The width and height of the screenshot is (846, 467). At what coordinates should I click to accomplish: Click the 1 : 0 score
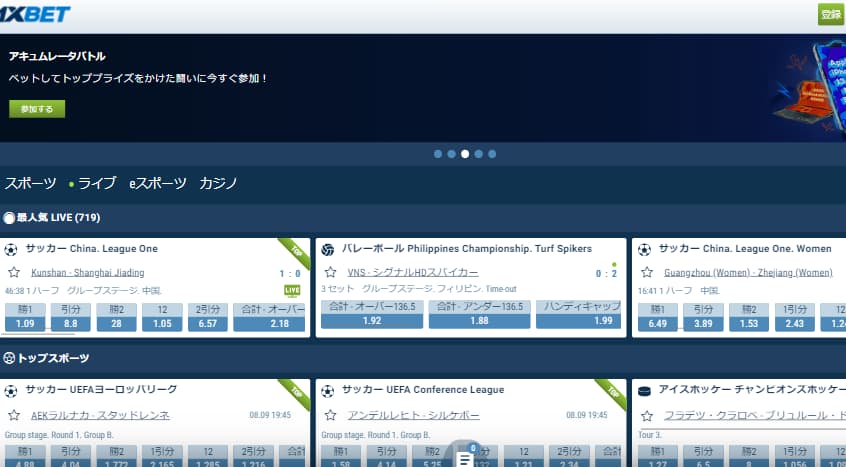[x=290, y=273]
